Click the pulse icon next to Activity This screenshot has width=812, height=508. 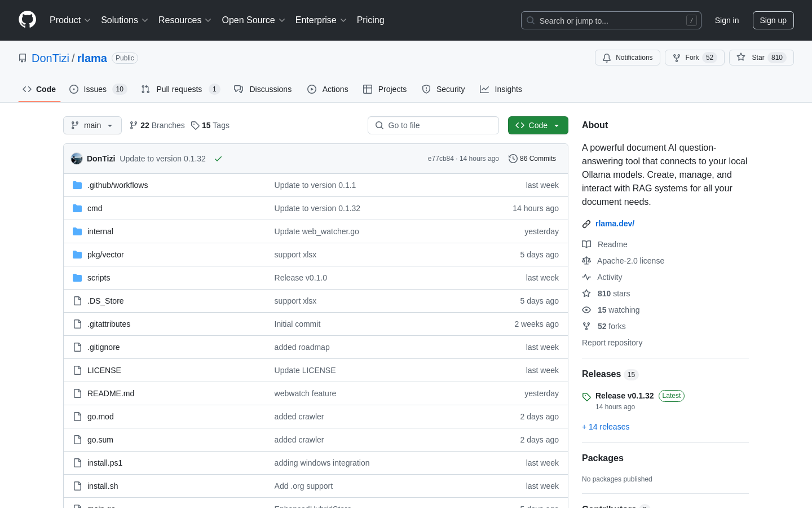[586, 277]
